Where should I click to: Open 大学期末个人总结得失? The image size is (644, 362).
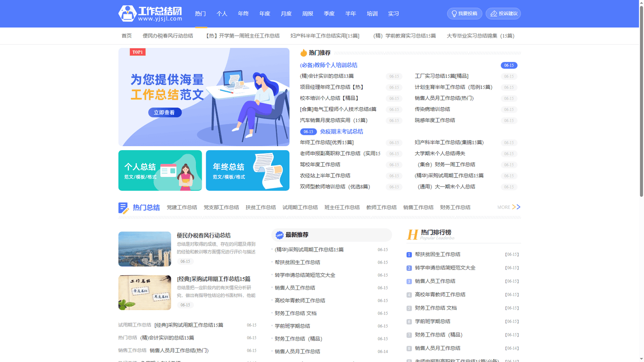440,153
